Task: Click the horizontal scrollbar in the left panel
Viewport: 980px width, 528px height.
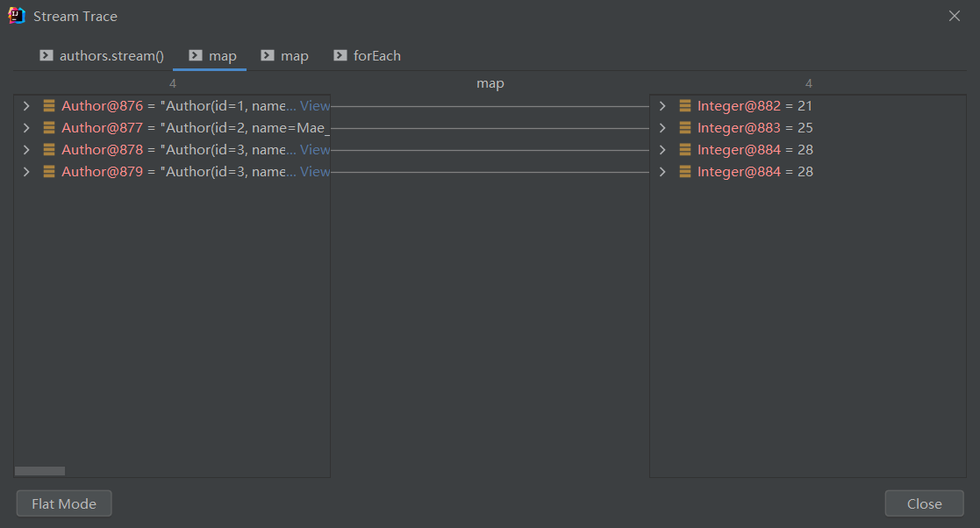Action: 40,471
